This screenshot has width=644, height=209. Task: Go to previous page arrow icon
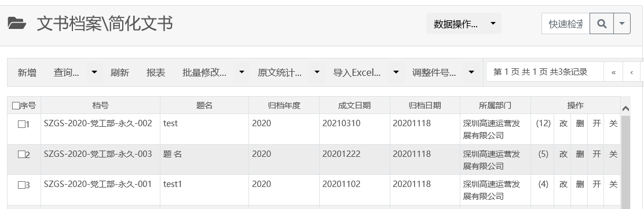click(x=632, y=72)
